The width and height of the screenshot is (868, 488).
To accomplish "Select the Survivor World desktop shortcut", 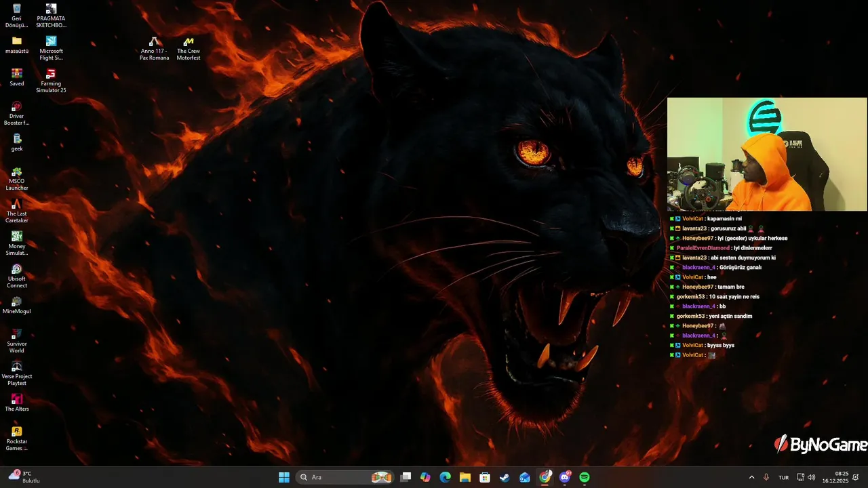I will (17, 341).
